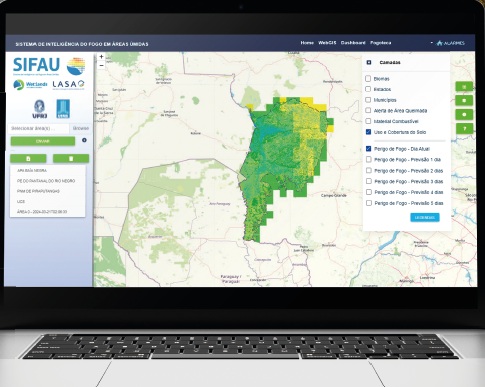Click the green Enviar button
The width and height of the screenshot is (485, 387).
pyautogui.click(x=43, y=141)
